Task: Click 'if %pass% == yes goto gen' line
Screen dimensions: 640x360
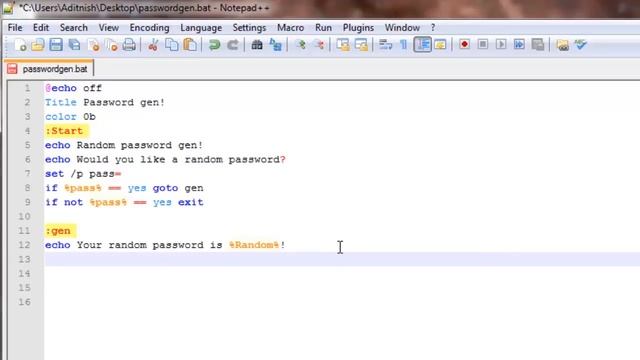Action: point(124,188)
